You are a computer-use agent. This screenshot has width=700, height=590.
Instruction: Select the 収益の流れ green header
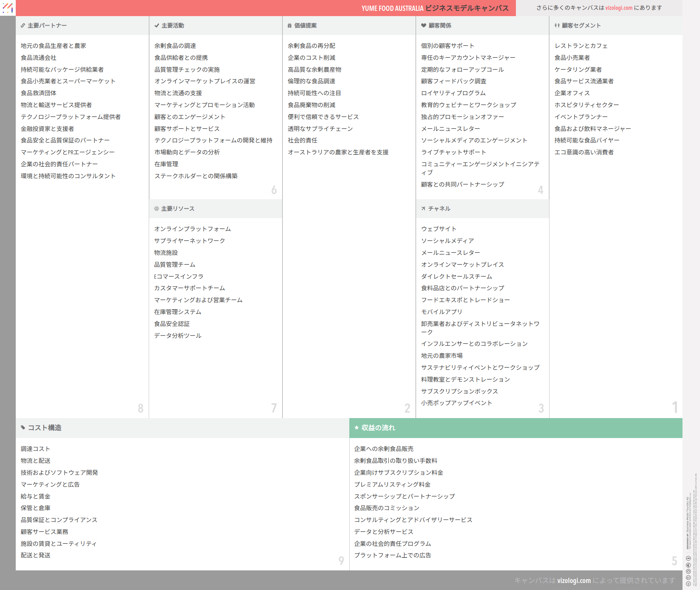point(378,428)
